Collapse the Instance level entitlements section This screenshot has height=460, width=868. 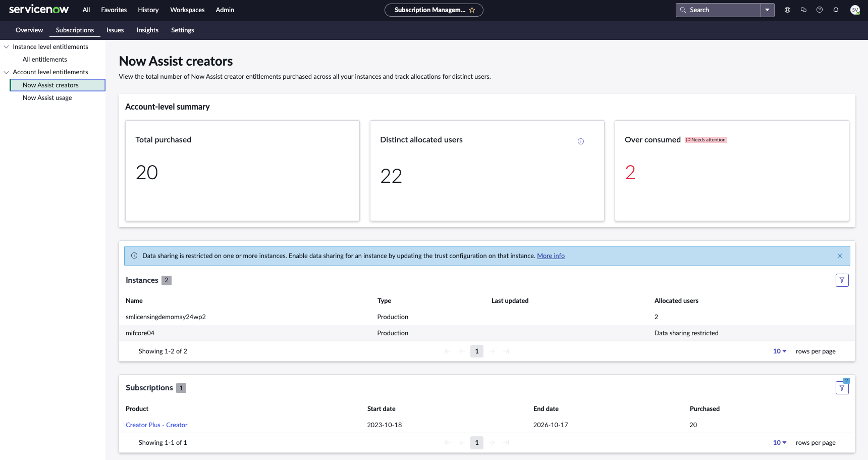click(x=7, y=47)
